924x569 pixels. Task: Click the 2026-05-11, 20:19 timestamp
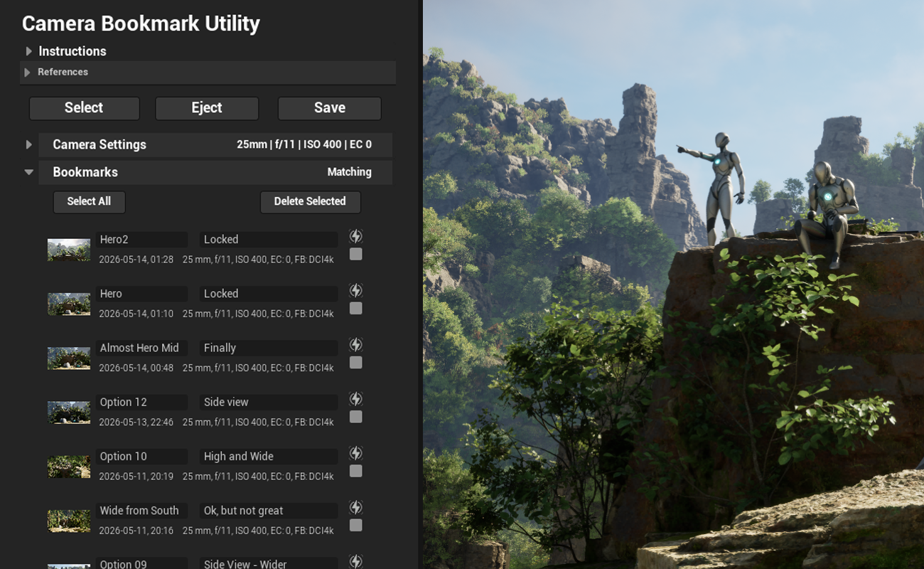(x=136, y=477)
